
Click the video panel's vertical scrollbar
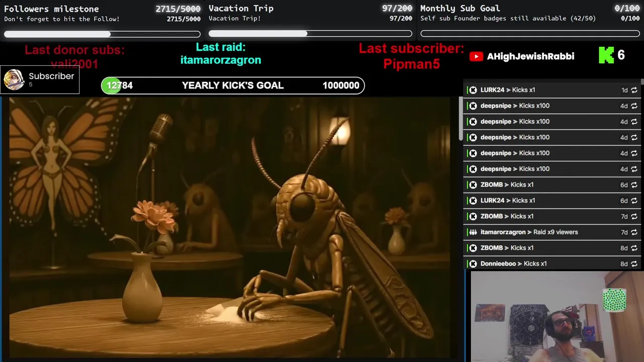pyautogui.click(x=460, y=119)
